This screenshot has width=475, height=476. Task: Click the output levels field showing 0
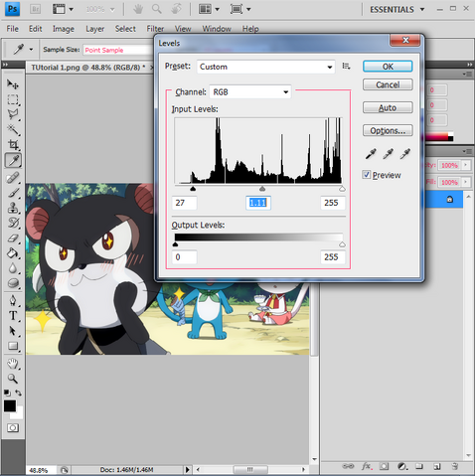pyautogui.click(x=184, y=257)
